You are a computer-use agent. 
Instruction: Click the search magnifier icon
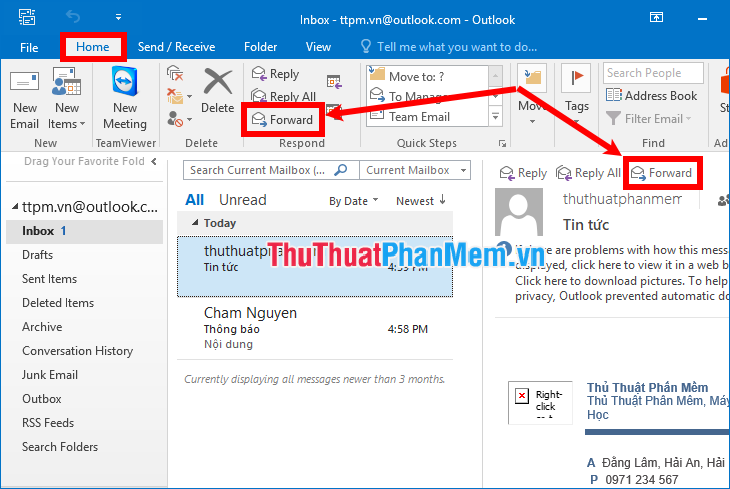pyautogui.click(x=341, y=170)
